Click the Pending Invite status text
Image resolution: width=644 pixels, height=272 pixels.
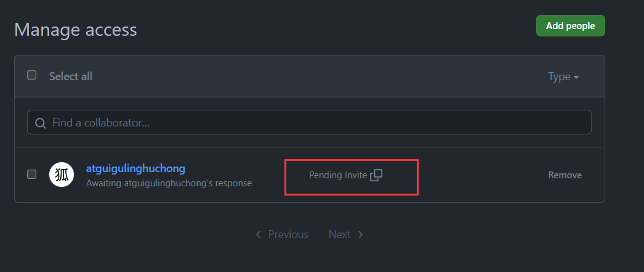pyautogui.click(x=337, y=175)
